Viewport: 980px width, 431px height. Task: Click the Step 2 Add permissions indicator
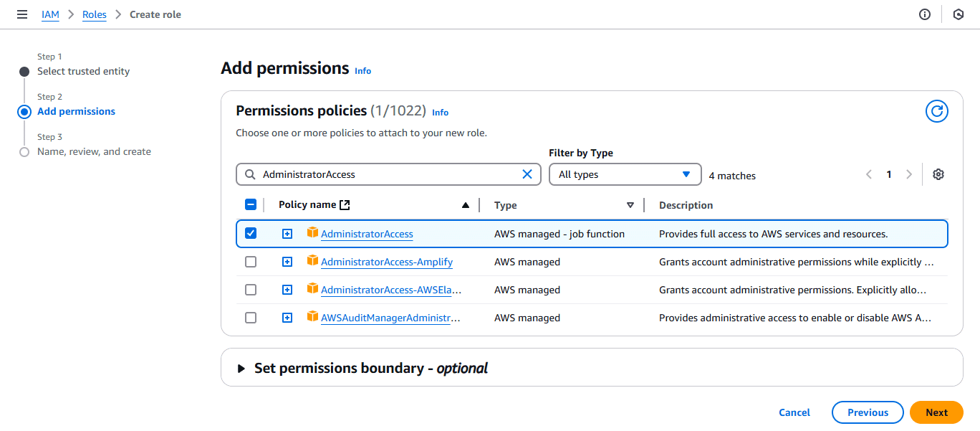pos(24,111)
